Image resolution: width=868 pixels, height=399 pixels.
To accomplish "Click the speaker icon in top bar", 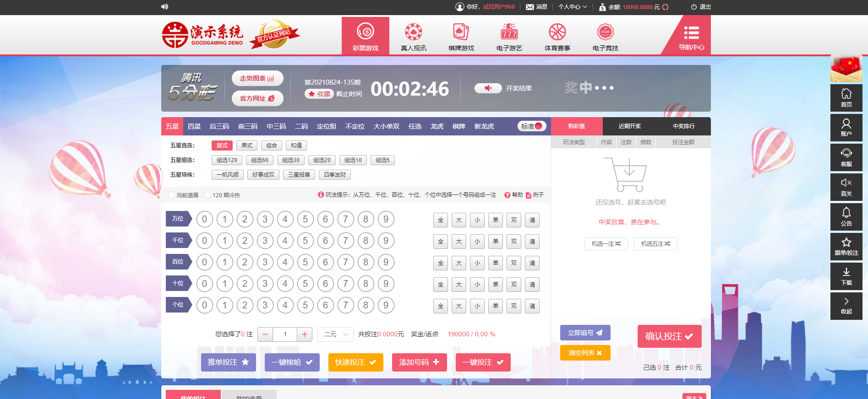I will click(164, 6).
